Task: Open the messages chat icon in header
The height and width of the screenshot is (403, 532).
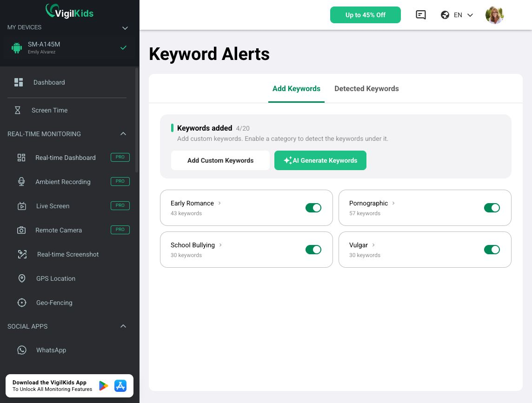Action: pyautogui.click(x=421, y=15)
